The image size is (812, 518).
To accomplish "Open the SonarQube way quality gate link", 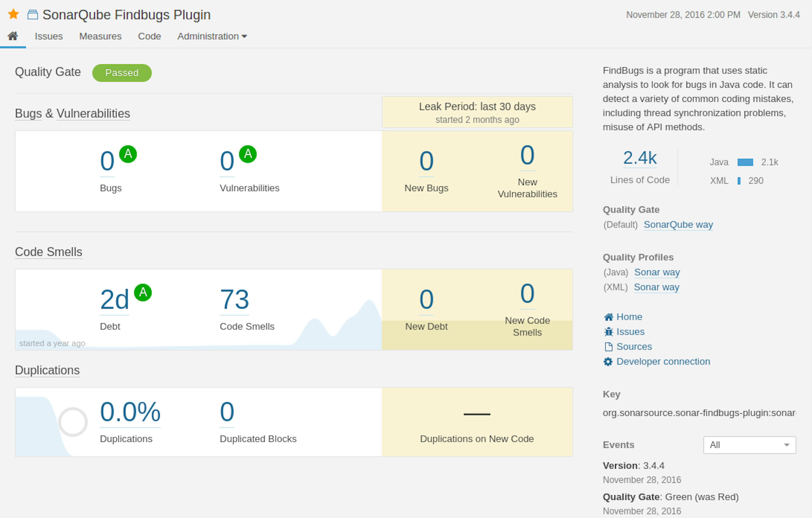I will [677, 224].
